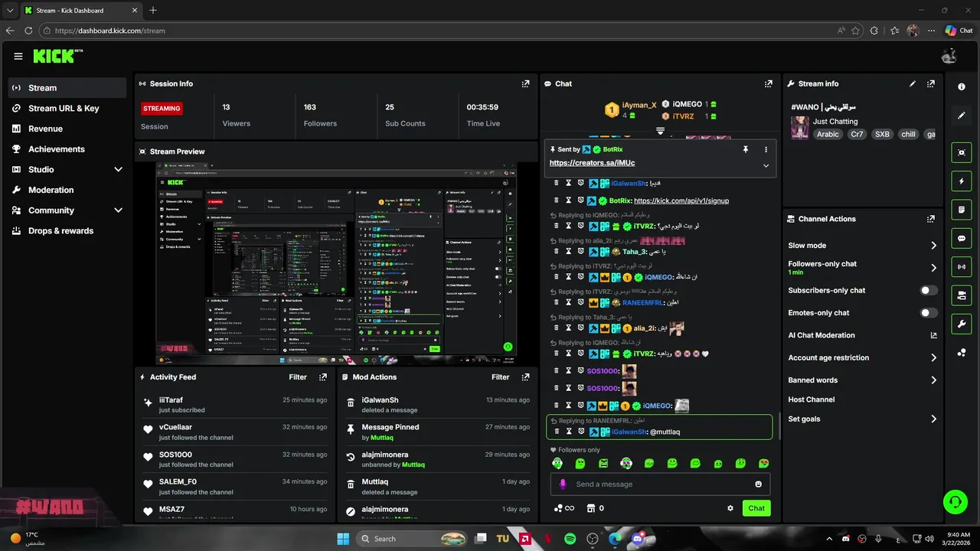Click the lightning bolt icon in the right sidebar
The height and width of the screenshot is (551, 980).
click(x=962, y=181)
